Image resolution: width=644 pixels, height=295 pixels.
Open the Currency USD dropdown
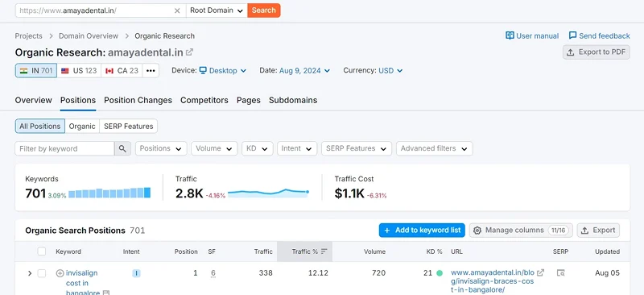point(390,70)
